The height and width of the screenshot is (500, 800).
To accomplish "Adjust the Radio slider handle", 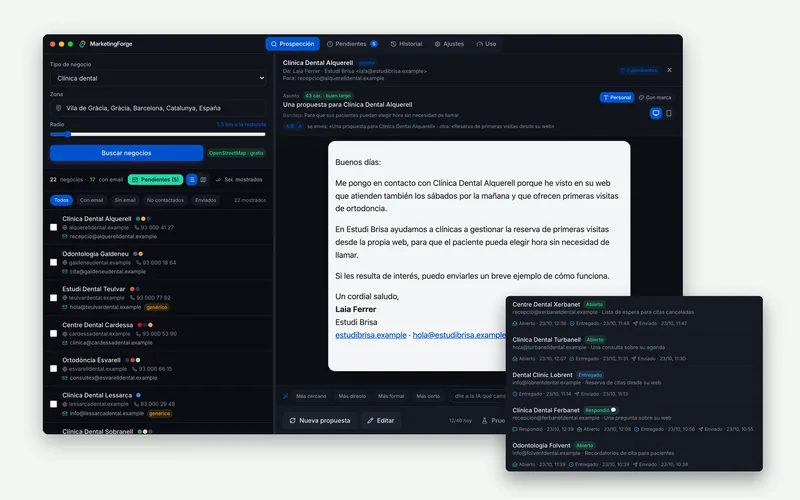I will pos(67,134).
